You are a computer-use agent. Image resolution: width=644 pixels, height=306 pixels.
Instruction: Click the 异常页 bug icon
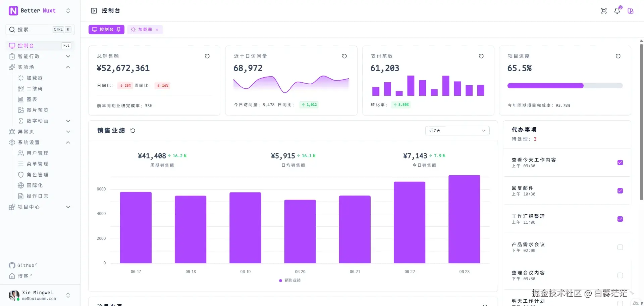(12, 132)
